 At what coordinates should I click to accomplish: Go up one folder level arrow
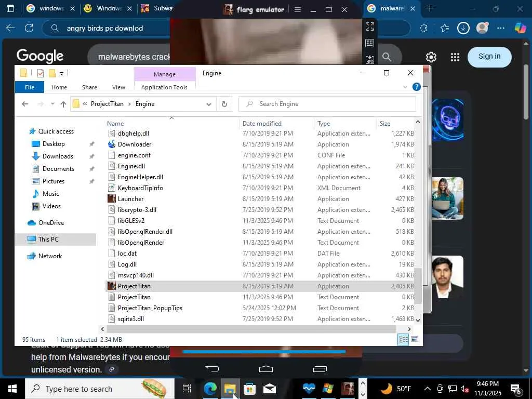pyautogui.click(x=63, y=104)
